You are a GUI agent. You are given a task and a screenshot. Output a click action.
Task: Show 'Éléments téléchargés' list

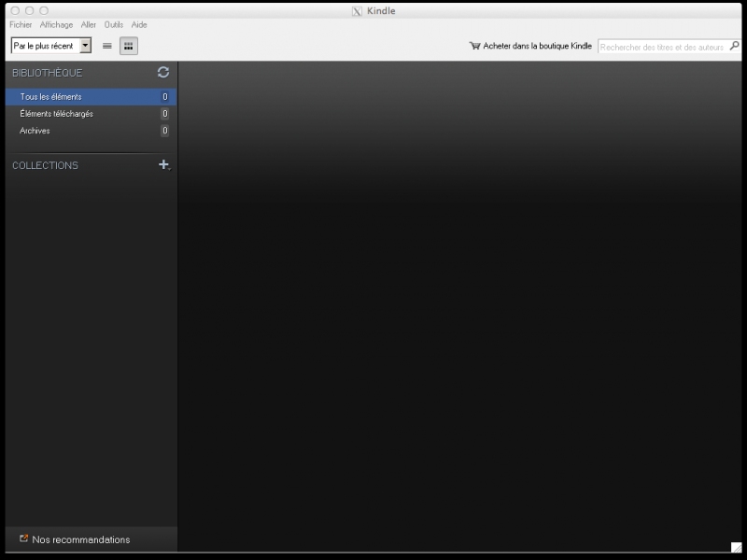[x=56, y=114]
